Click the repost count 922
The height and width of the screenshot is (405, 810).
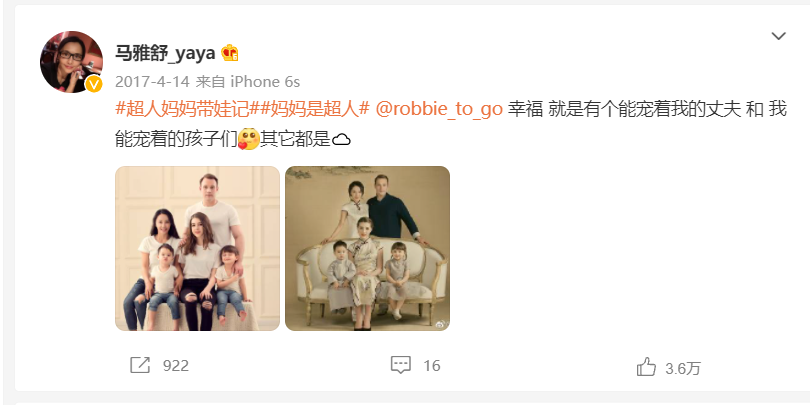click(x=176, y=366)
